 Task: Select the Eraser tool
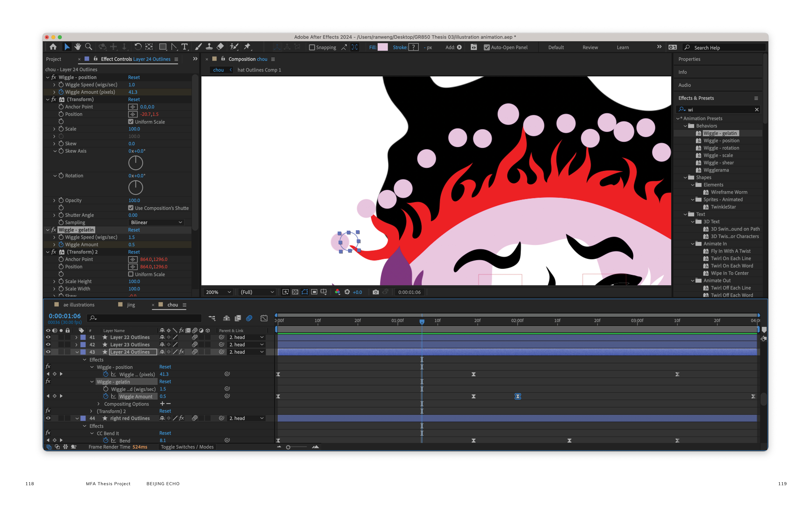click(220, 47)
